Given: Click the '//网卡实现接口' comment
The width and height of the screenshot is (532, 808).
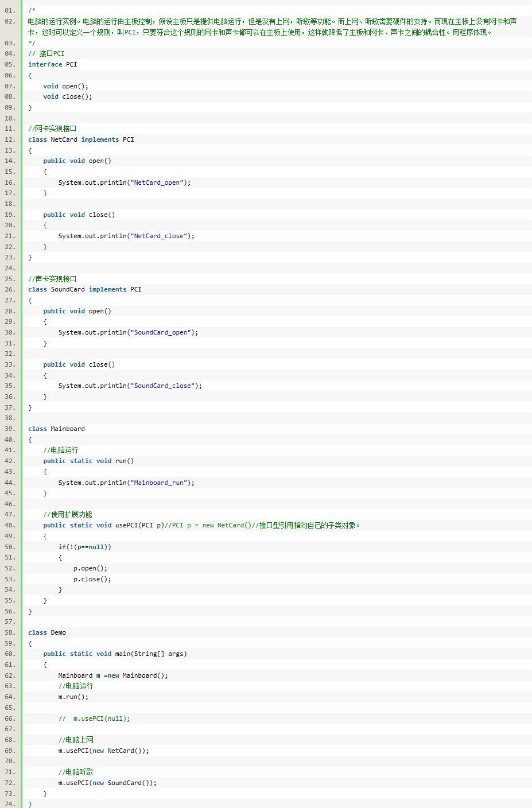Looking at the screenshot, I should point(52,129).
